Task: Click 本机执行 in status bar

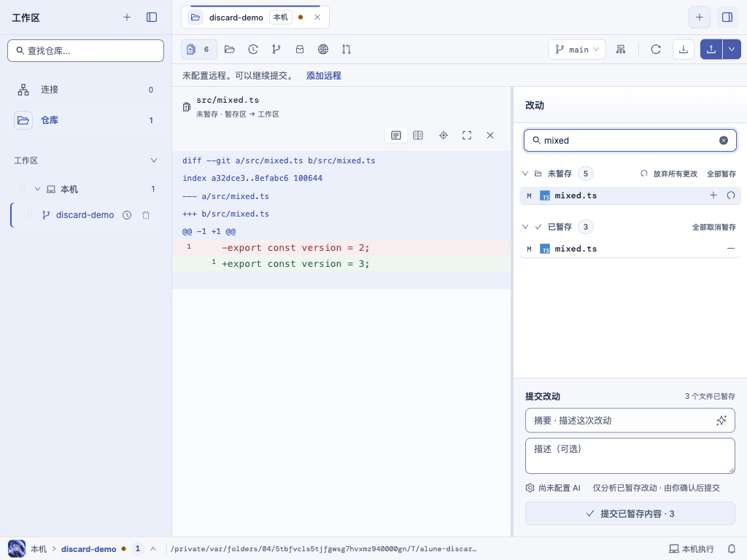Action: point(692,549)
